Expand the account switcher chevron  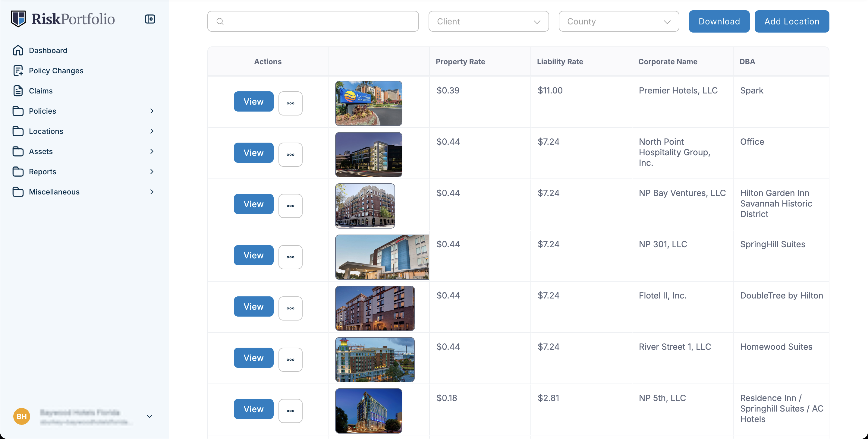149,416
